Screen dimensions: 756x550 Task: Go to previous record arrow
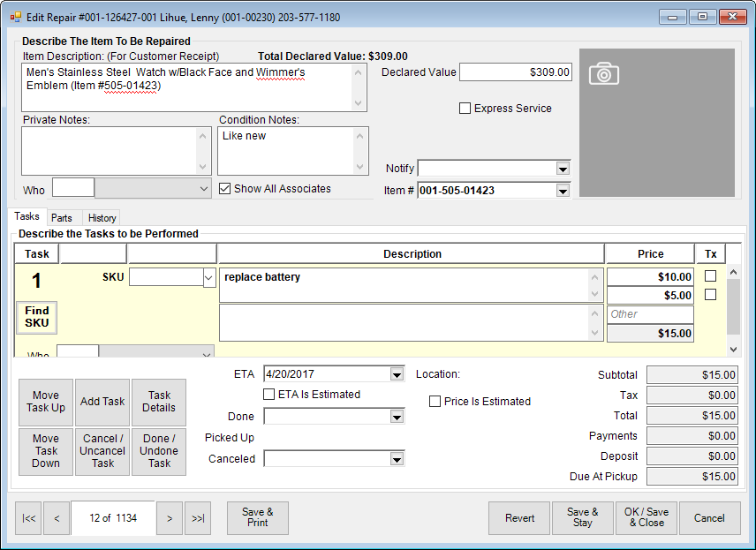(x=56, y=518)
